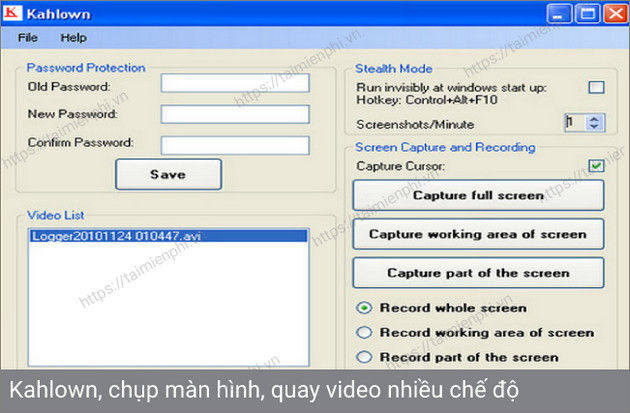The image size is (630, 413).
Task: Focus the New Password input box
Action: [235, 114]
